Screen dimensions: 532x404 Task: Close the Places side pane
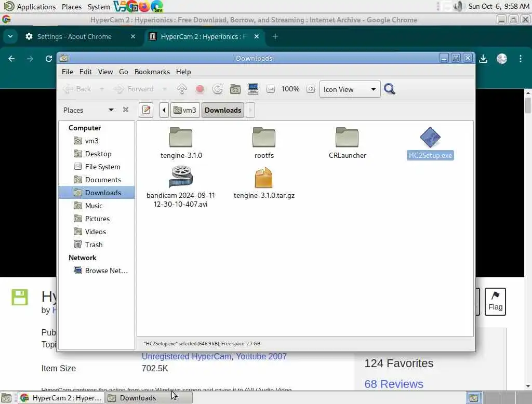coord(126,110)
